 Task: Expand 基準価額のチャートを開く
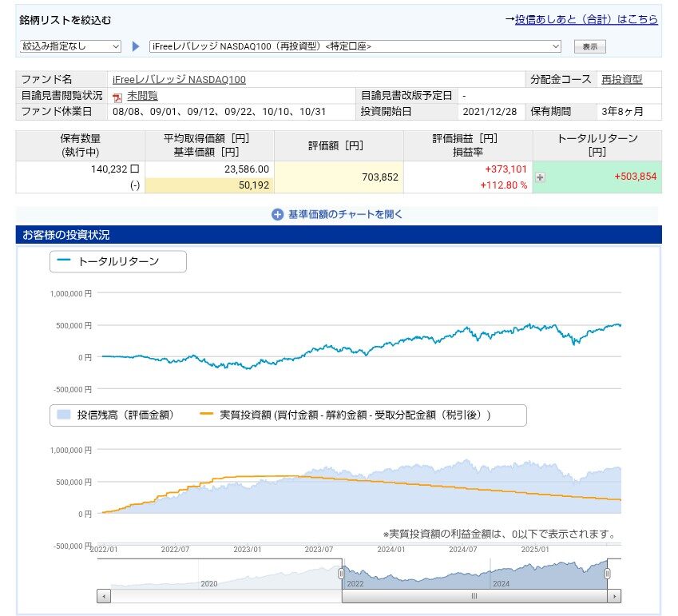(337, 214)
